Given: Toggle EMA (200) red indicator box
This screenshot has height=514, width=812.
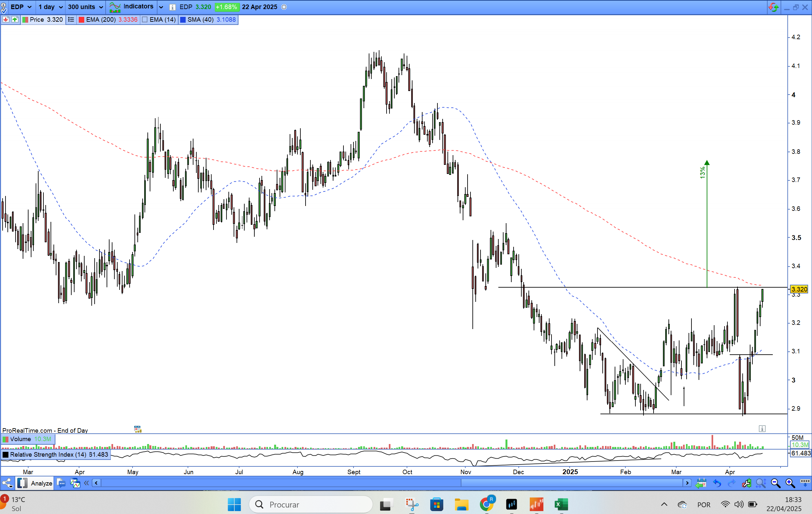Looking at the screenshot, I should pos(81,19).
